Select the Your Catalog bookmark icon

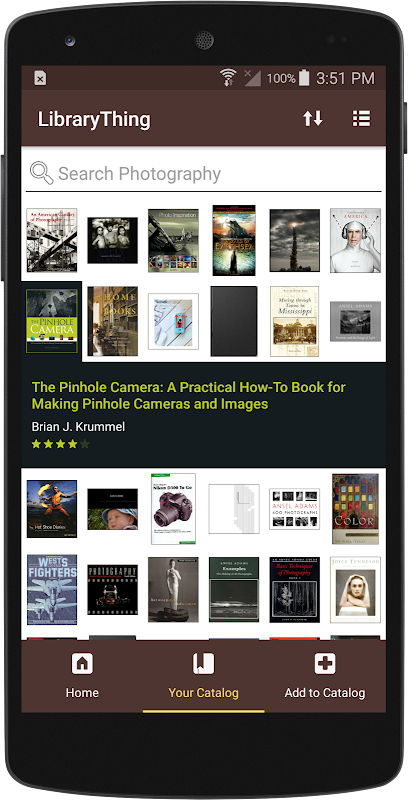point(203,664)
